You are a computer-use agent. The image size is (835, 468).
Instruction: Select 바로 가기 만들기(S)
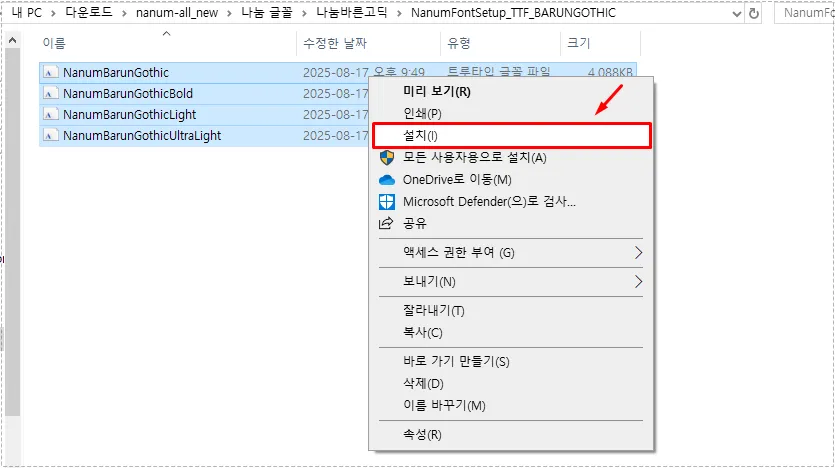click(x=511, y=362)
